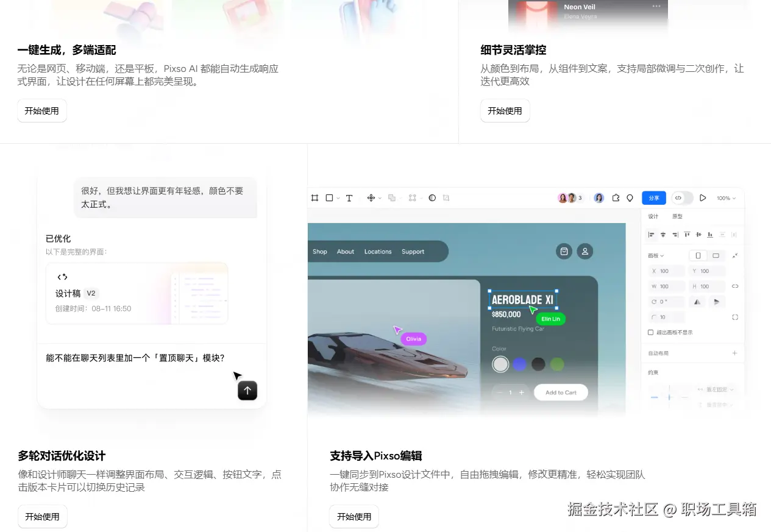Click the corner radius field showing 10

click(x=667, y=317)
